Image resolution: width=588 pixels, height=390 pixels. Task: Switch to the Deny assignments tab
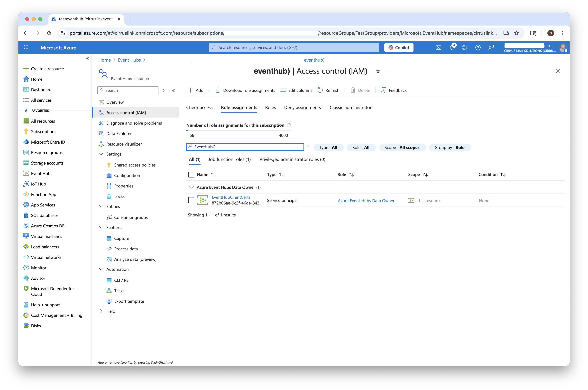[302, 107]
